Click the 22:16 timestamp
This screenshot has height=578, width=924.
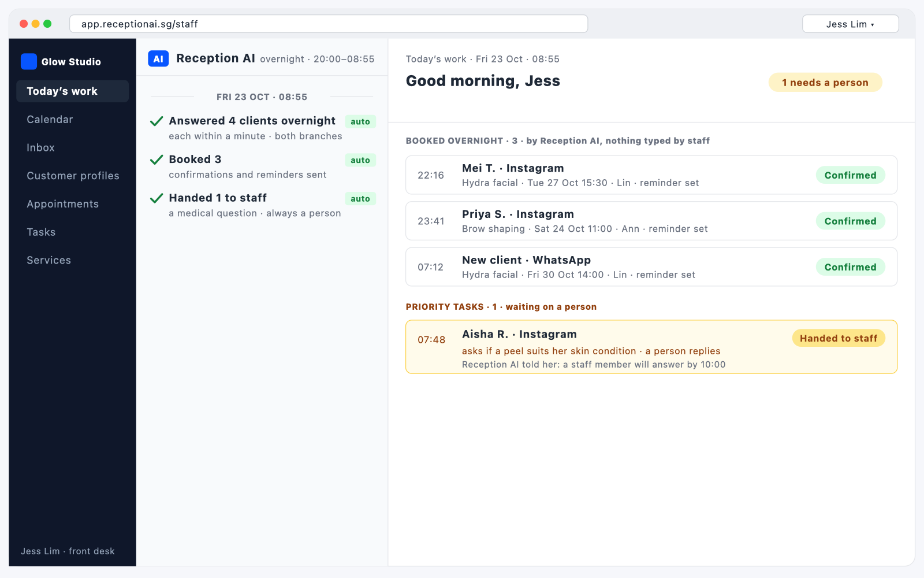point(431,175)
